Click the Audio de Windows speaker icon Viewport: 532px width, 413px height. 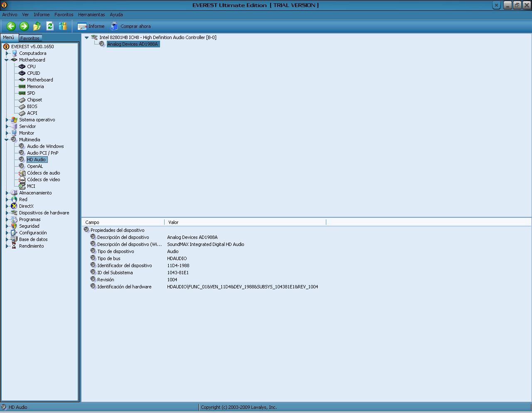pos(22,146)
